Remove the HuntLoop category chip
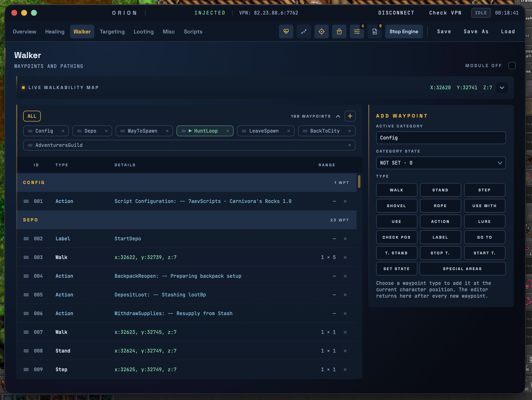 point(228,131)
